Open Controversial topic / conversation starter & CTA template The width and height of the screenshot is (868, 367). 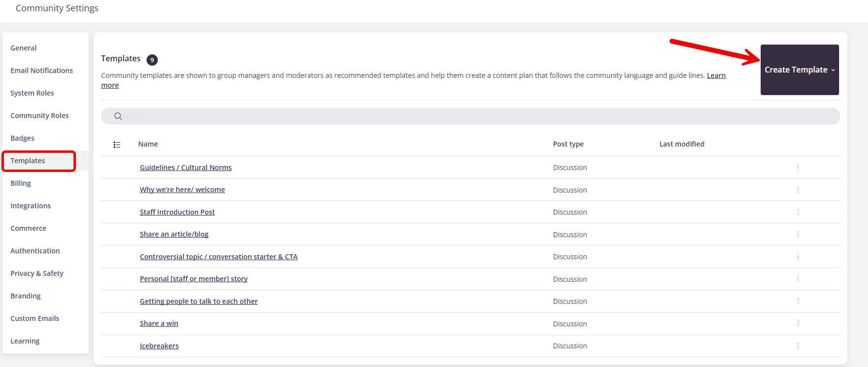pos(219,257)
